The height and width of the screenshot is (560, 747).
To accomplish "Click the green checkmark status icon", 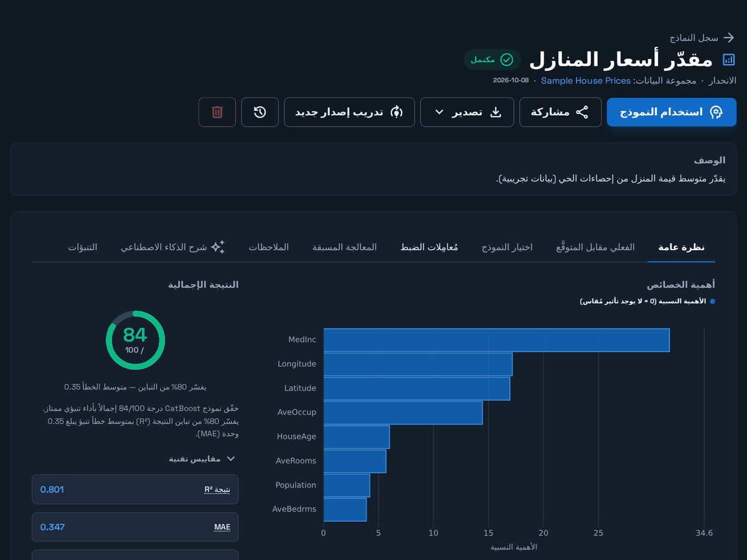I will tap(507, 60).
